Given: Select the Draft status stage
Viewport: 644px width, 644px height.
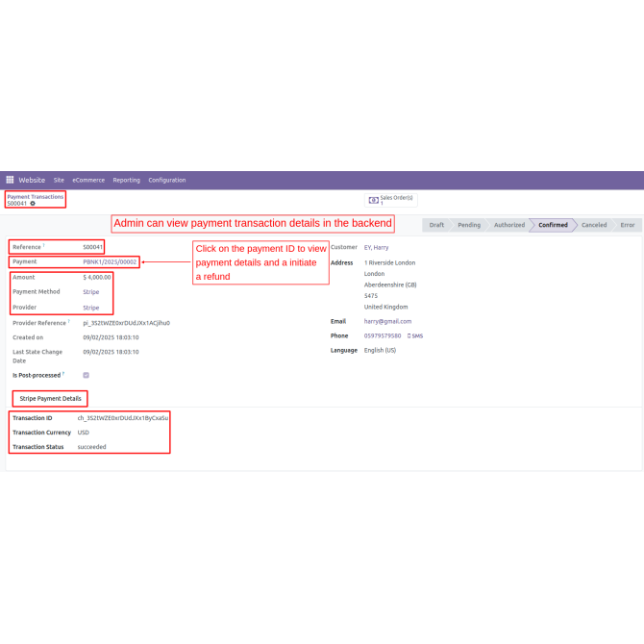Looking at the screenshot, I should point(436,225).
